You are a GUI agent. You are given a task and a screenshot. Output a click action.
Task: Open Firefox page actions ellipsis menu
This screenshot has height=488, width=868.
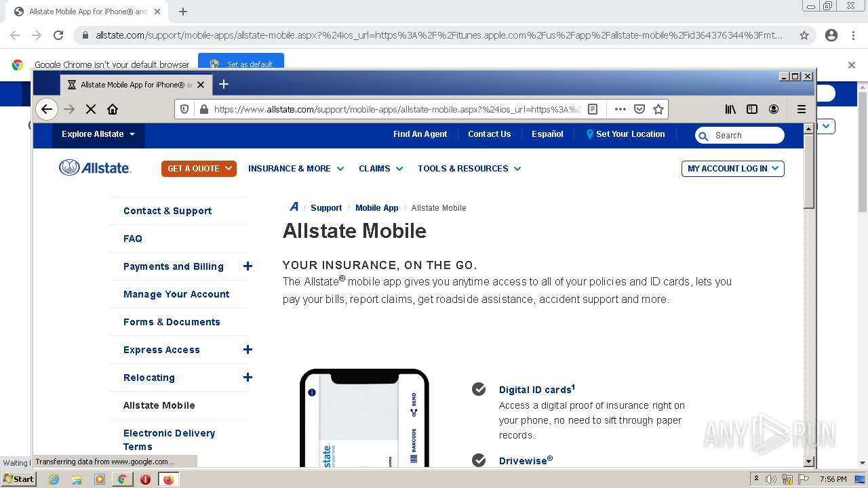(x=620, y=109)
